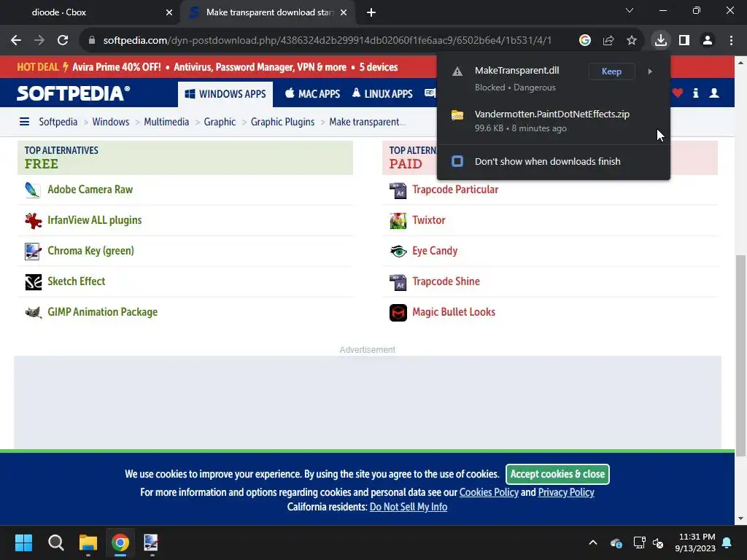Viewport: 747px width, 560px height.
Task: Click the Chrome taskbar icon
Action: point(120,542)
